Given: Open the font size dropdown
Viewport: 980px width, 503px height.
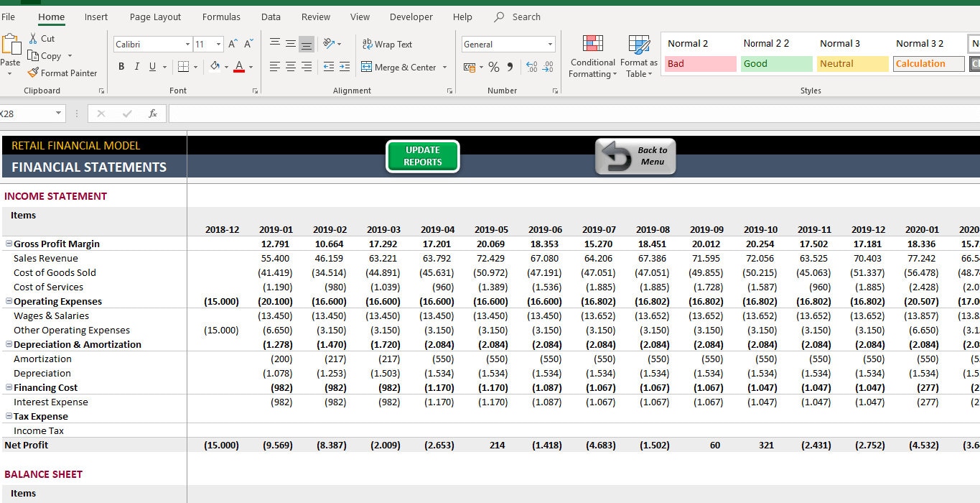Looking at the screenshot, I should (x=217, y=44).
